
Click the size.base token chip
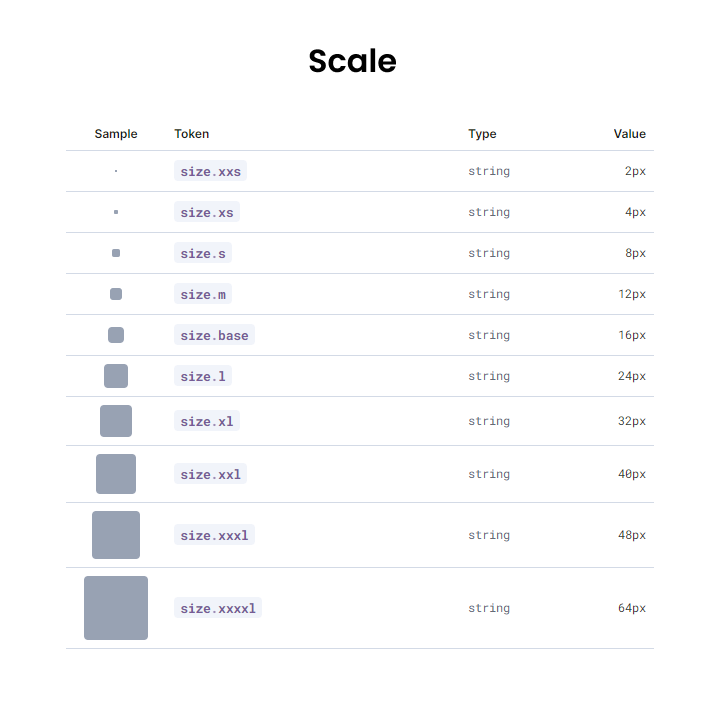(214, 335)
